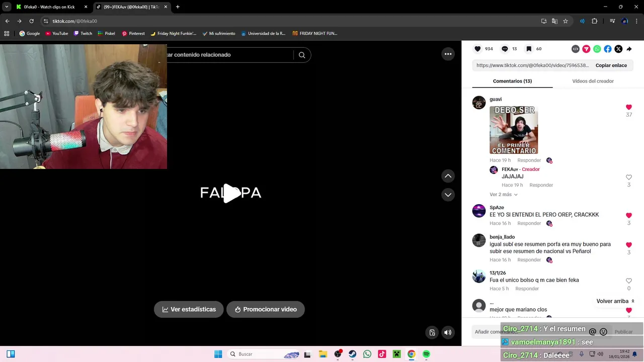Image resolution: width=644 pixels, height=362 pixels.
Task: Reload the page
Action: [x=31, y=21]
